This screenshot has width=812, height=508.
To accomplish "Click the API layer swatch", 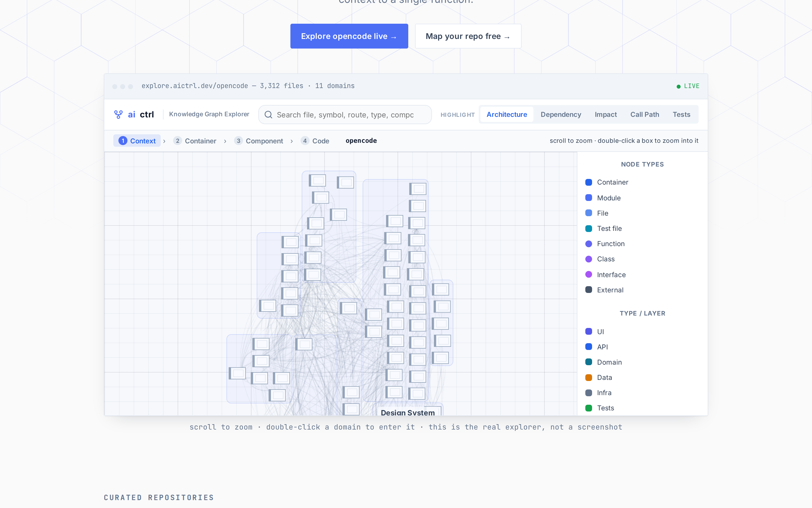I will pos(588,347).
